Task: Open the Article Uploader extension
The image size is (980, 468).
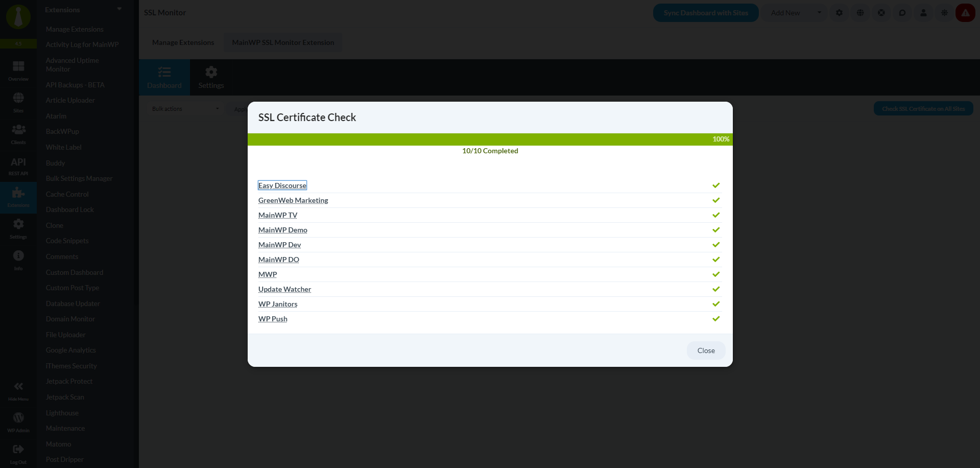Action: [70, 100]
